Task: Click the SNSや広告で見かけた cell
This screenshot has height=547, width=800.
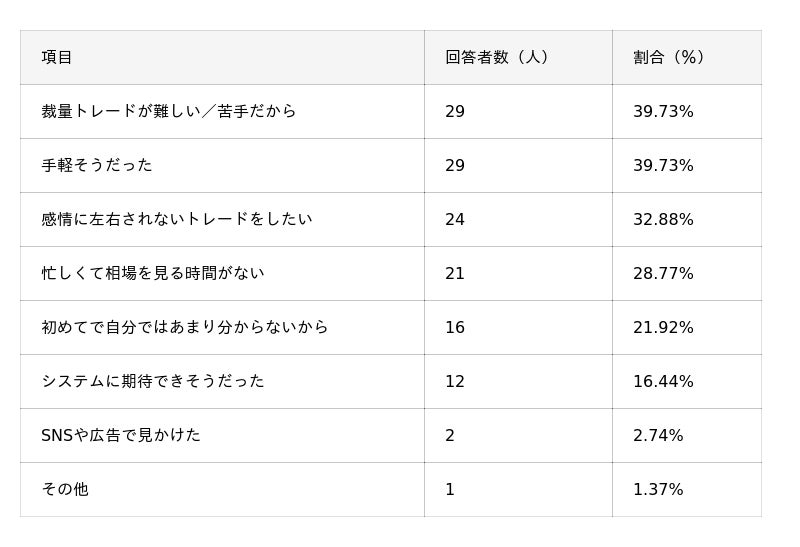Action: 121,435
